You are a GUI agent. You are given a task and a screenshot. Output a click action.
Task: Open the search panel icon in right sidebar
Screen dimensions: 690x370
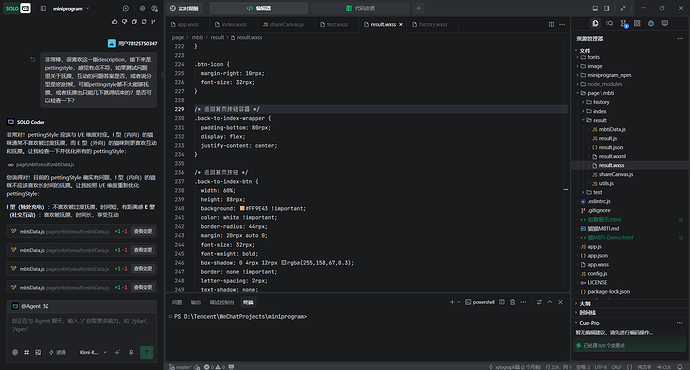tap(609, 23)
